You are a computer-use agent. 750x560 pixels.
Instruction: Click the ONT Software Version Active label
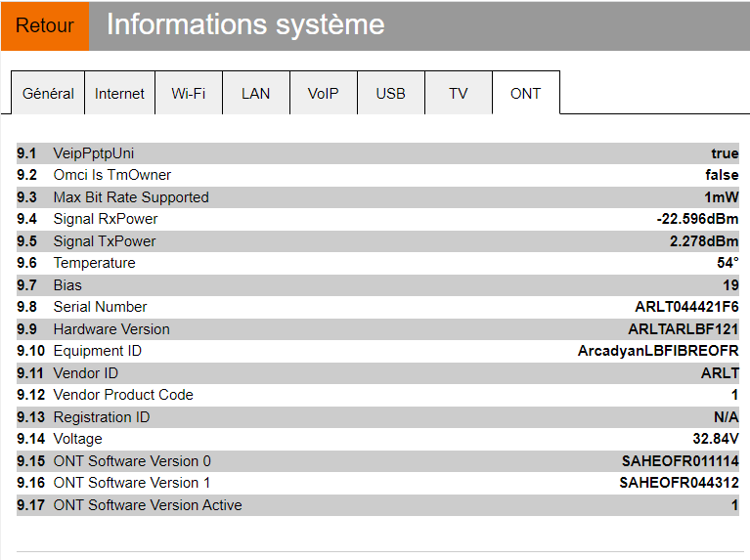tap(148, 505)
